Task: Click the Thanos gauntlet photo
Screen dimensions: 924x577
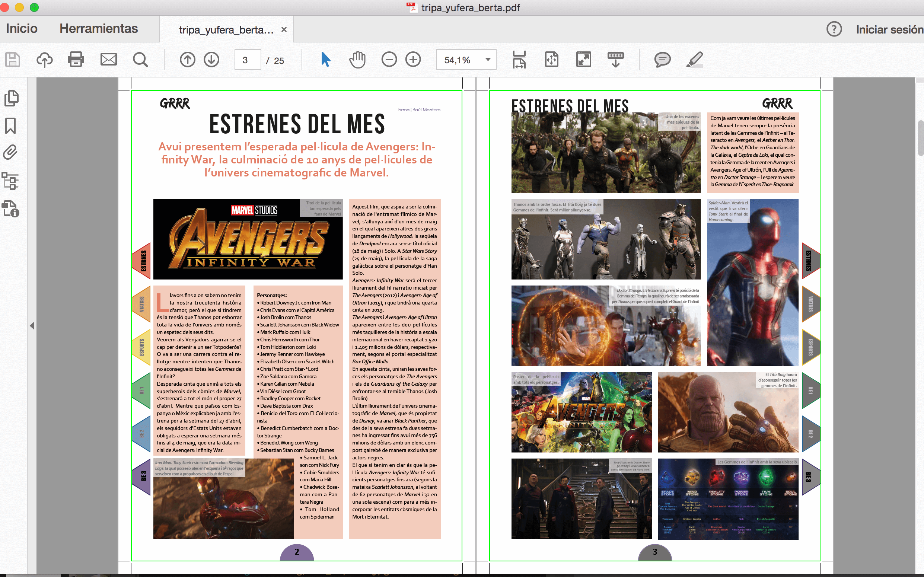Action: click(728, 412)
